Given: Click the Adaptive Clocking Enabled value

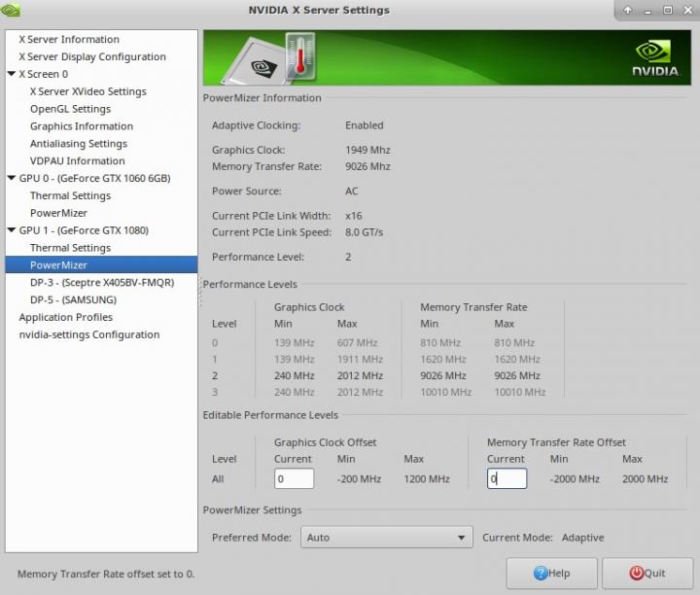Looking at the screenshot, I should click(365, 125).
